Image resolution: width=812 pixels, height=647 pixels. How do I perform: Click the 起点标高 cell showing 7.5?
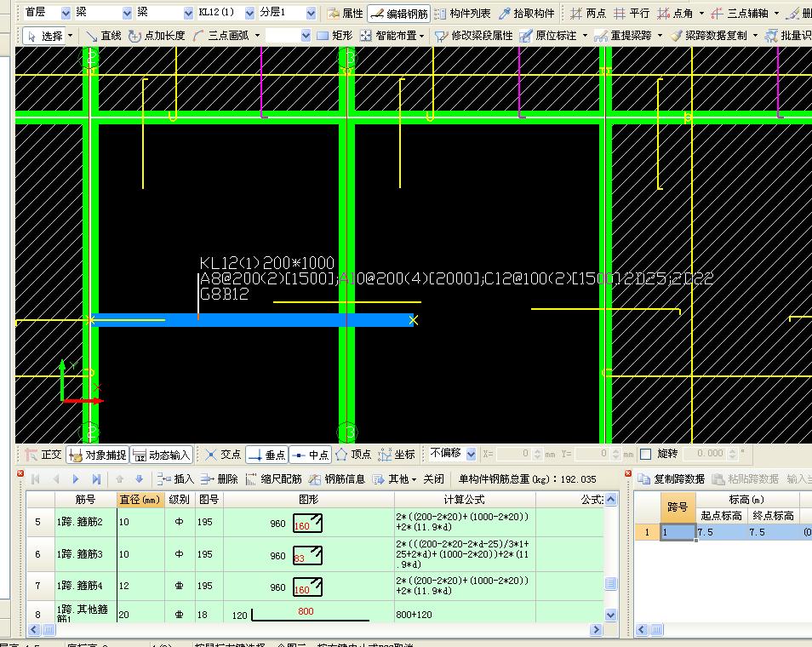[x=719, y=533]
